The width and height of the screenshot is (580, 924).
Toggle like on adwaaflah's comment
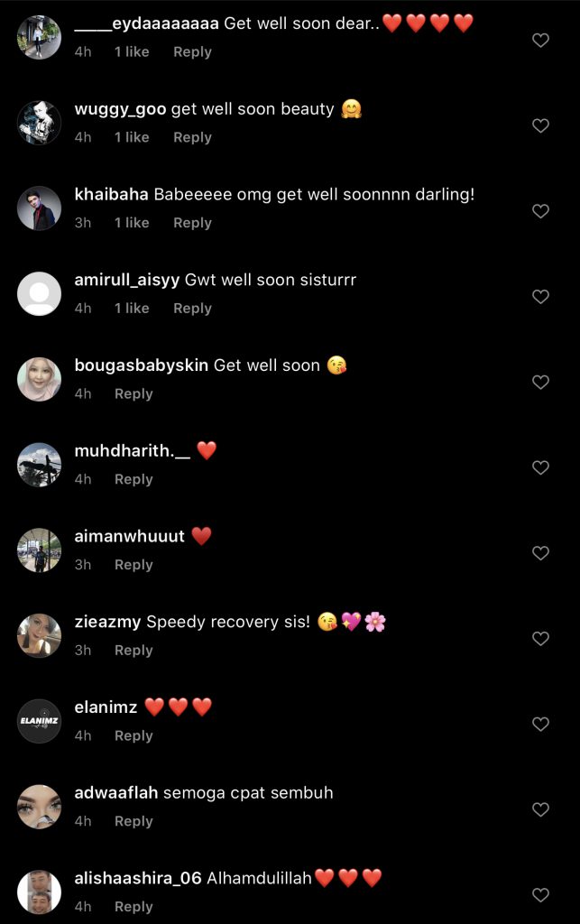[x=540, y=809]
